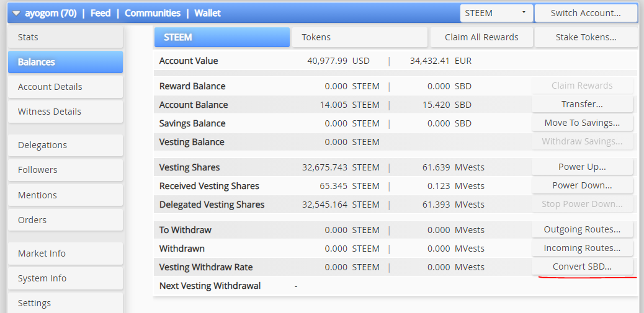Screen dimensions: 644x313
Task: Click the disabled Claim Rewards button
Action: 582,86
